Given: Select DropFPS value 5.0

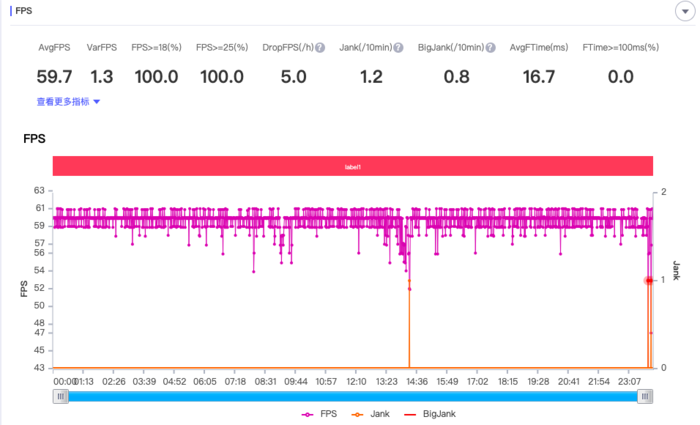Looking at the screenshot, I should pos(294,77).
